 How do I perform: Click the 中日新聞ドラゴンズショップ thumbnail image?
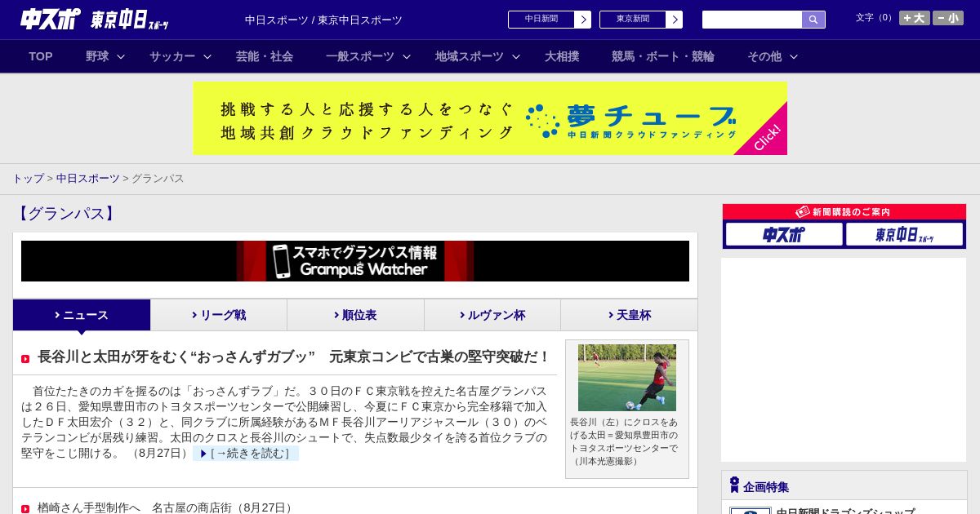click(751, 511)
